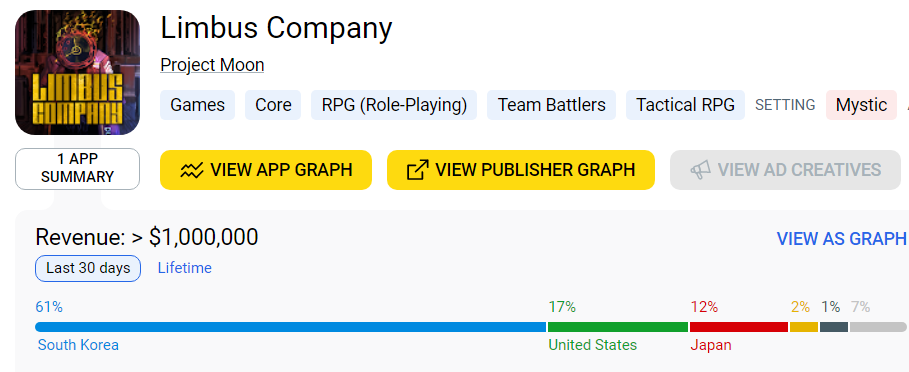Switch to Last 30 days revenue
This screenshot has width=909, height=372.
(88, 268)
